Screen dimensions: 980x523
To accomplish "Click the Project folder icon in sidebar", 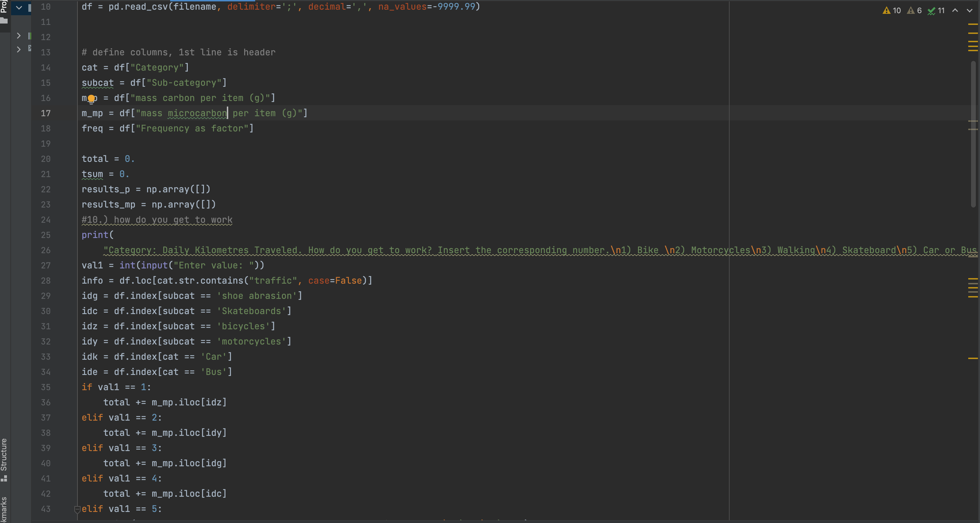I will click(4, 21).
